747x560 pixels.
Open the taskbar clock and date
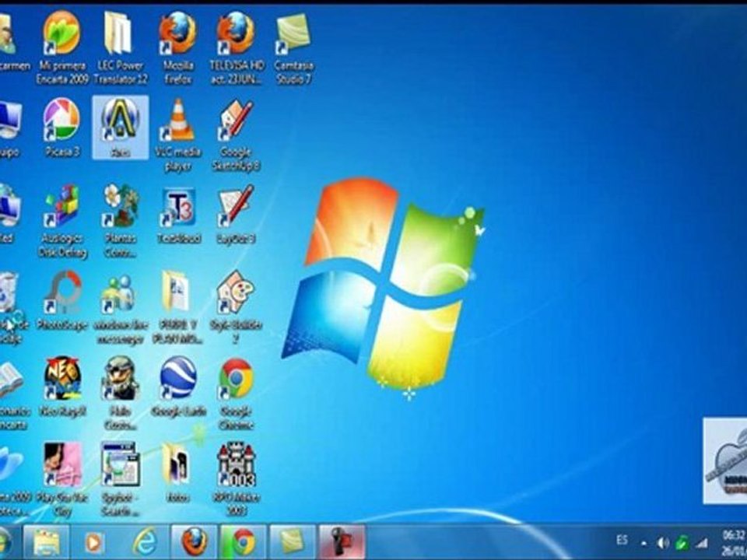pyautogui.click(x=734, y=543)
